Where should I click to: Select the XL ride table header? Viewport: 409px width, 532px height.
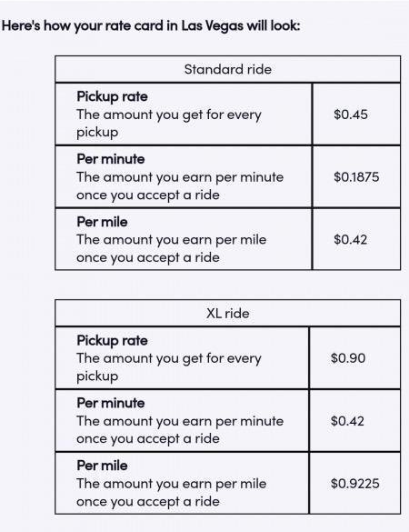pos(228,313)
